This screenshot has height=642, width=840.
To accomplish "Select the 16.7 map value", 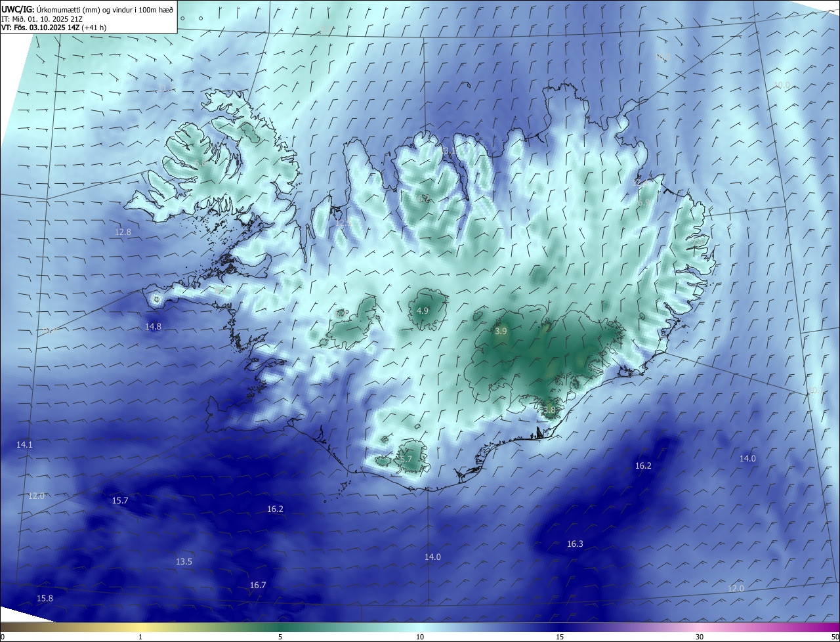I will (x=258, y=586).
